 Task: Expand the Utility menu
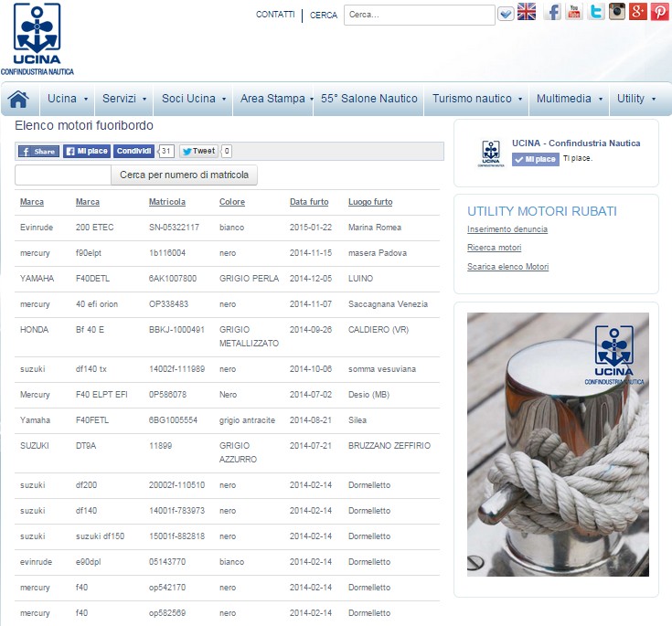tap(635, 99)
